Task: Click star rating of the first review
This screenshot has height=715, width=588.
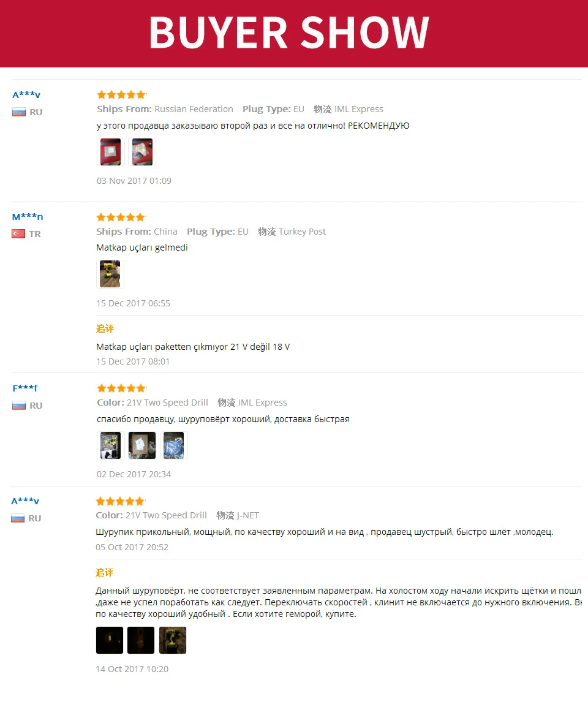Action: click(x=121, y=95)
